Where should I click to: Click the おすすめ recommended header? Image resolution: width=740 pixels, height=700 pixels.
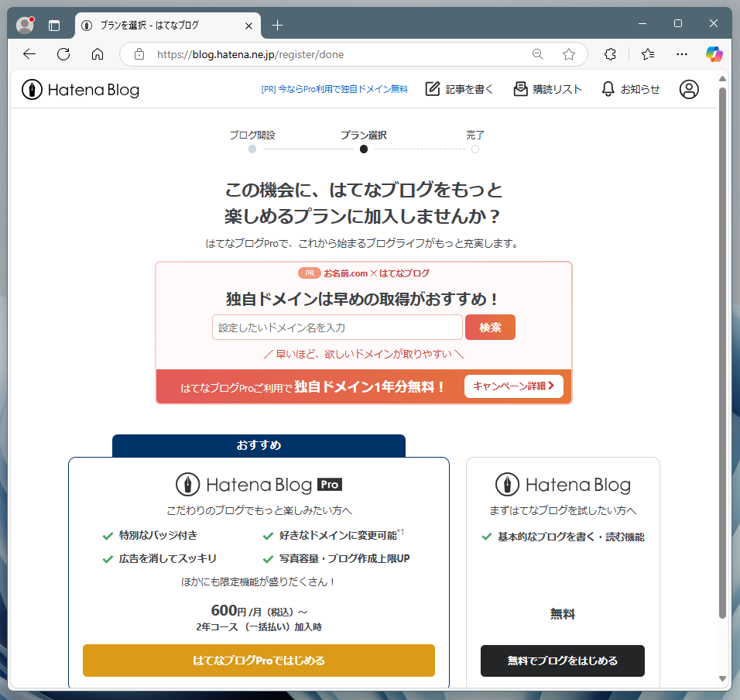(259, 445)
